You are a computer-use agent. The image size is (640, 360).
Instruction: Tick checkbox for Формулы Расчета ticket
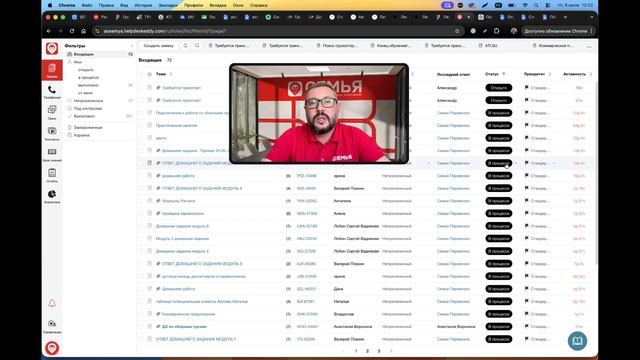coord(141,201)
